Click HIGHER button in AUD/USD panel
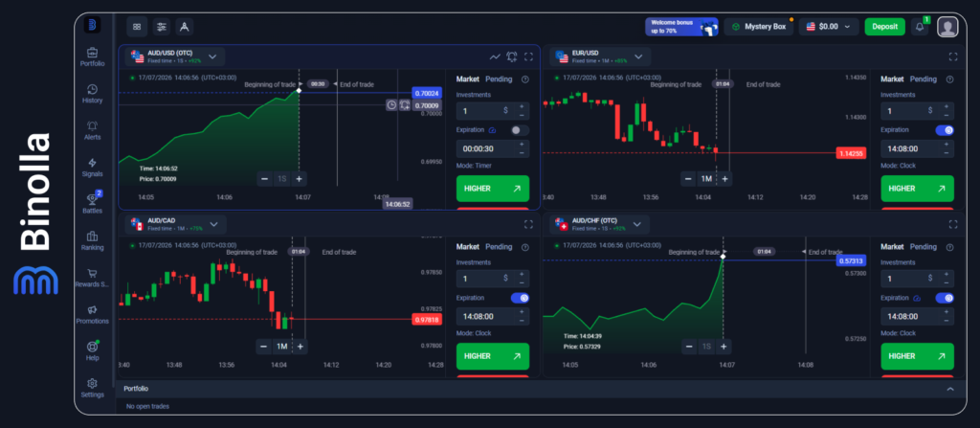The width and height of the screenshot is (980, 428). pyautogui.click(x=493, y=189)
